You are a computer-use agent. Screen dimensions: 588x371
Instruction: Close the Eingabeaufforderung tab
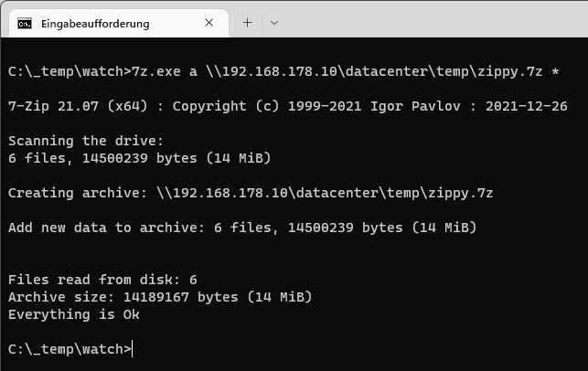(x=208, y=23)
